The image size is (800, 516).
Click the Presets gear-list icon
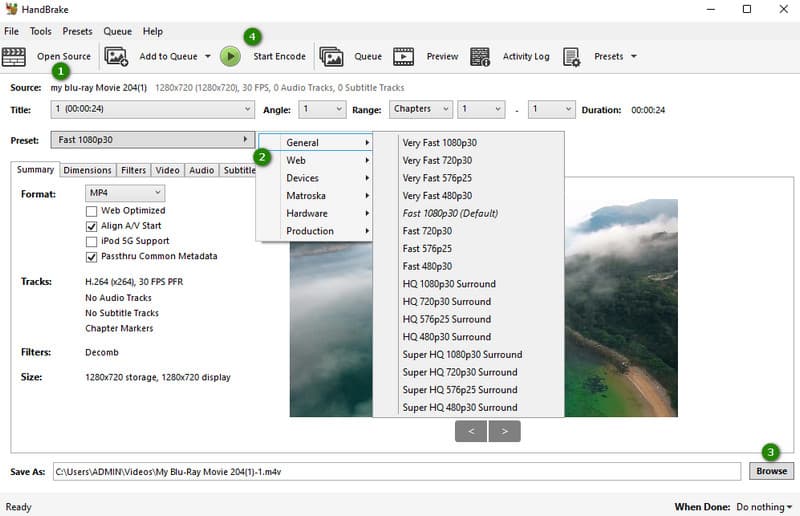[572, 57]
